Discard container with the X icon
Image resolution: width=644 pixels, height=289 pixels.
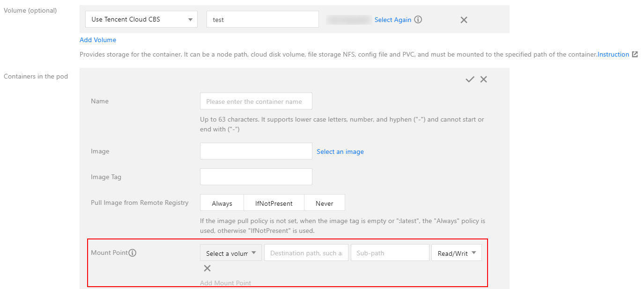(483, 79)
